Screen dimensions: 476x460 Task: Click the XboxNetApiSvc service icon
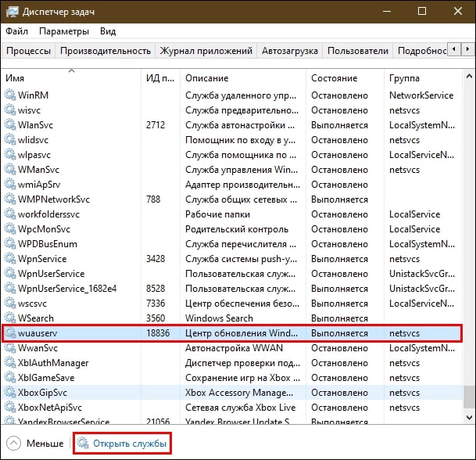[10, 408]
